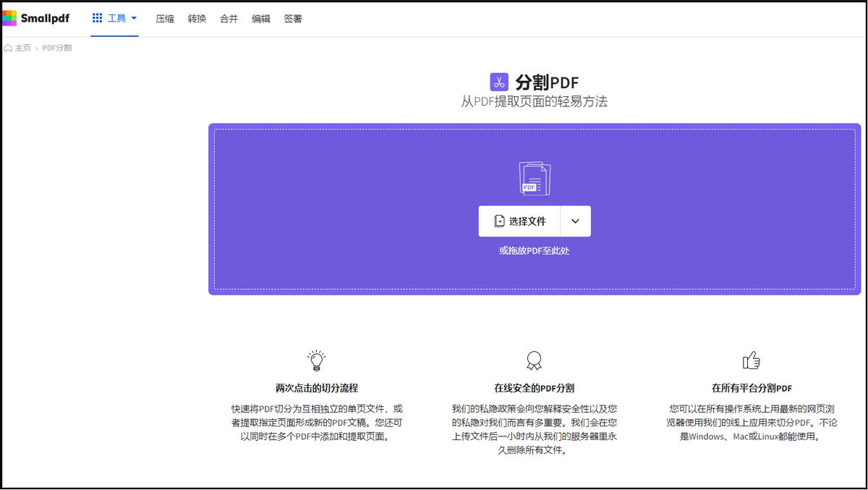Click the grid icon beside 工具
Image resolution: width=868 pixels, height=490 pixels.
(x=97, y=17)
